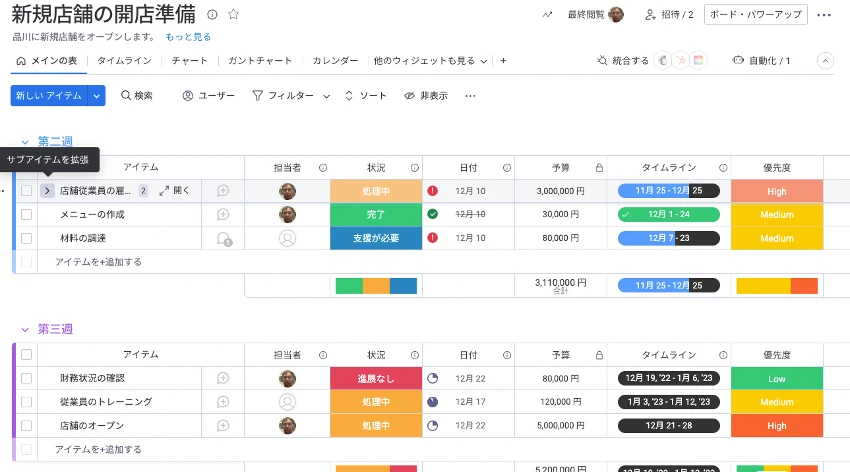Click the empty assignee icon for 材料の調達
Viewport: 850px width, 472px height.
(x=287, y=238)
